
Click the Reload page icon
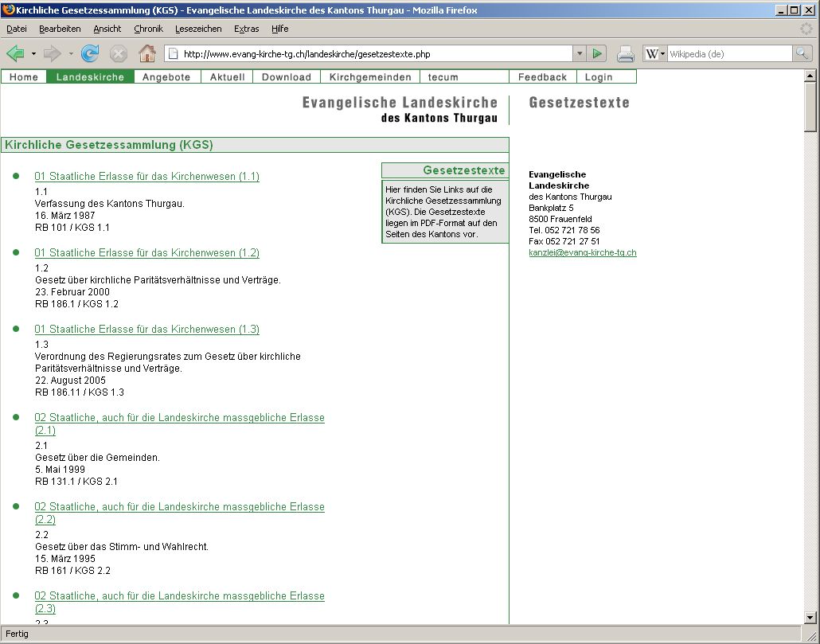click(90, 53)
